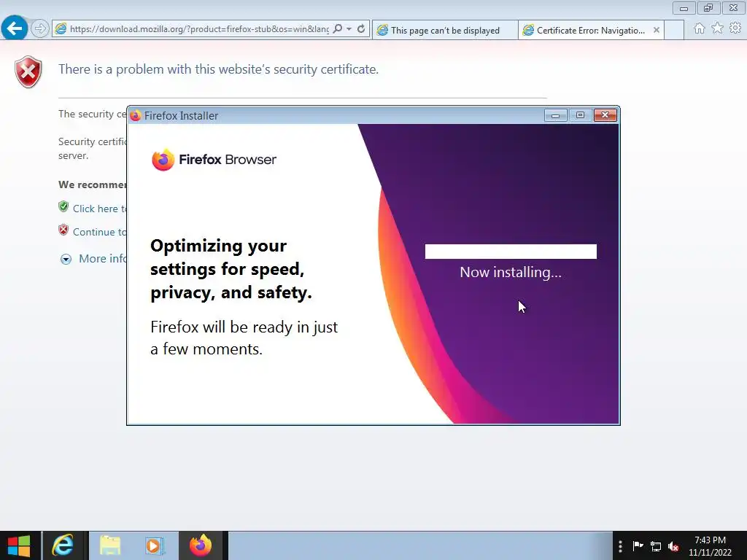Minimize the Internet Explorer window
Viewport: 747px width, 560px height.
tap(684, 8)
